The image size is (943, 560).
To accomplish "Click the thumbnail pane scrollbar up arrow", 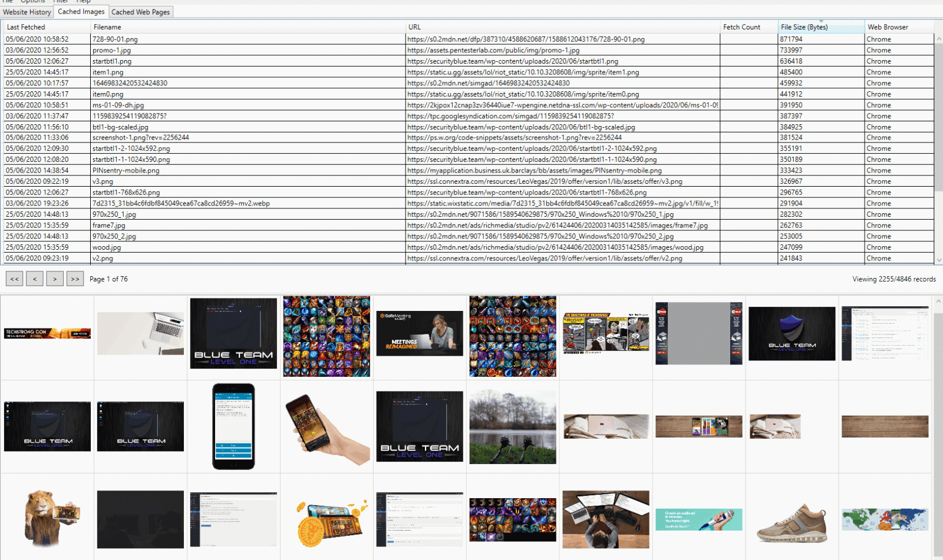I will point(939,301).
